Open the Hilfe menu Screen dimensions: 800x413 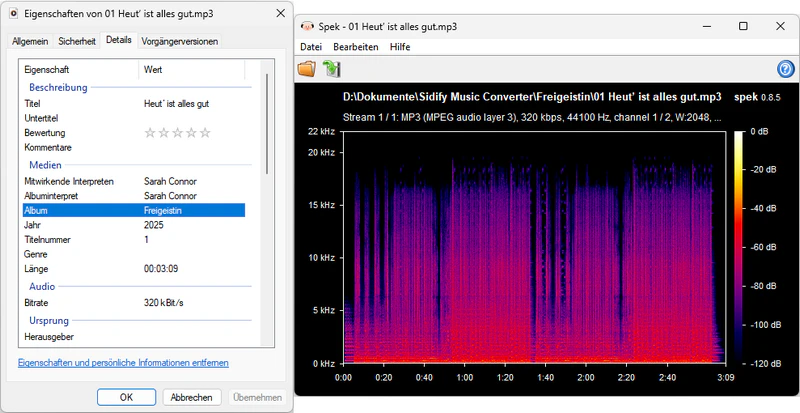pyautogui.click(x=400, y=47)
